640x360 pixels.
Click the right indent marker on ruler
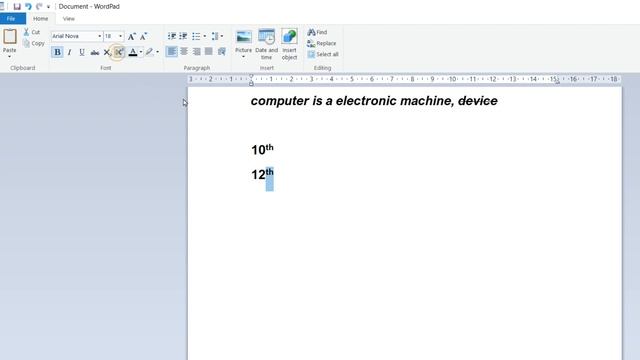[x=557, y=81]
